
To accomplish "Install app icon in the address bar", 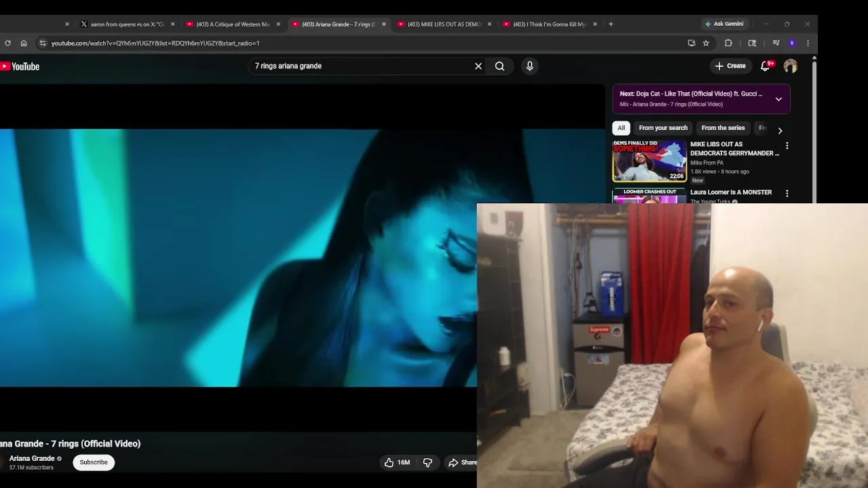I will 692,43.
